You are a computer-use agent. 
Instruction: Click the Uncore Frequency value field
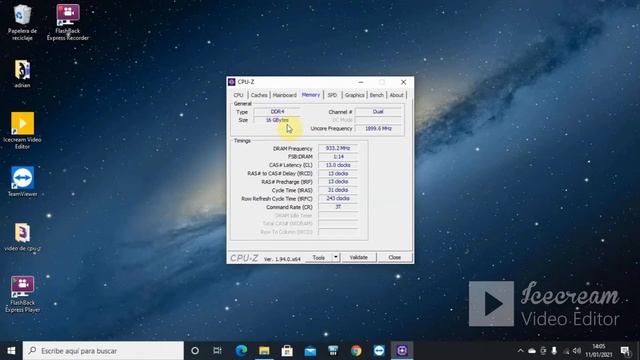pyautogui.click(x=378, y=128)
